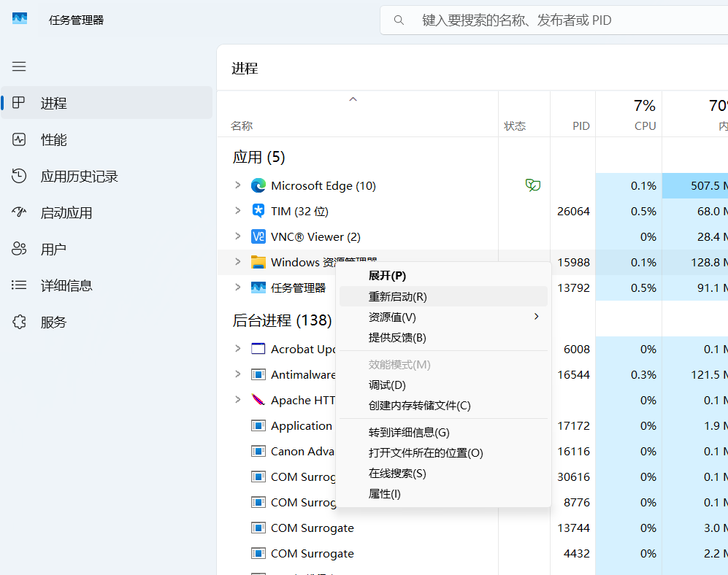Click the Windows Explorer folder icon

258,262
